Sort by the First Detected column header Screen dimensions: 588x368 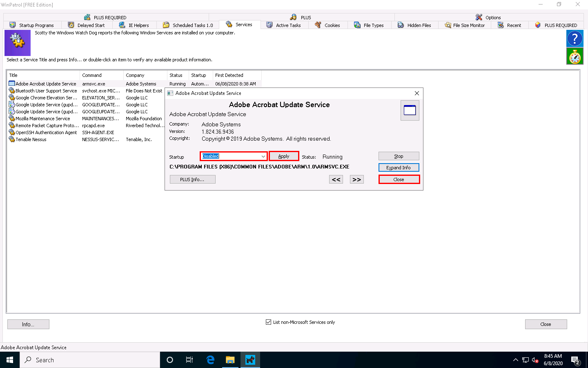(237, 75)
